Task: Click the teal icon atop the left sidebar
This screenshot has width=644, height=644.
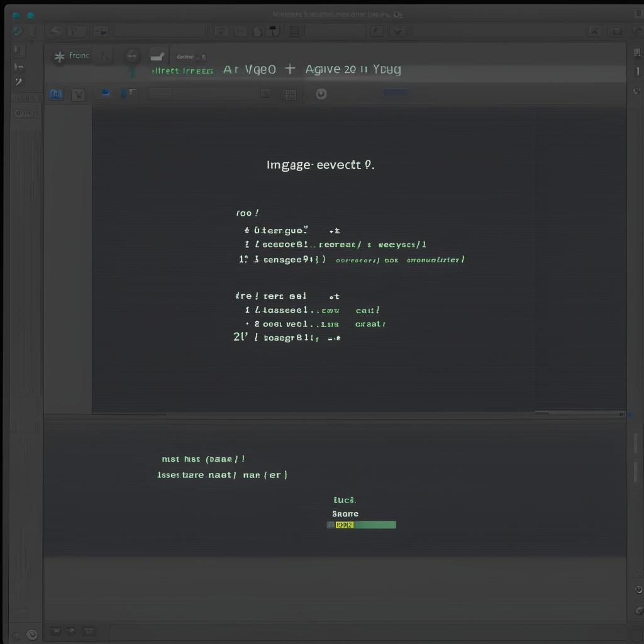Action: pyautogui.click(x=18, y=31)
